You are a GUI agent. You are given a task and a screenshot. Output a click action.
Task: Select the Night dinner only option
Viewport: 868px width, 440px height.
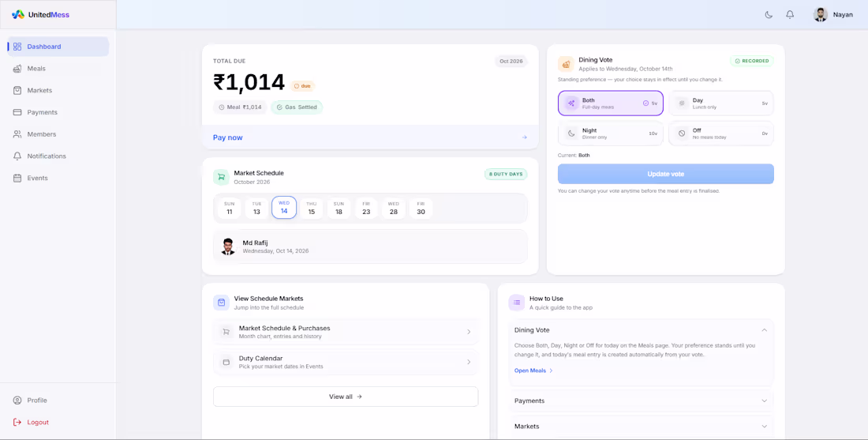611,134
